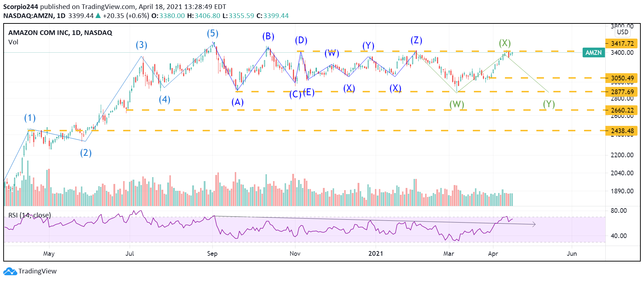Click the blue wave label (C)
Image resolution: width=644 pixels, height=281 pixels.
coord(295,95)
